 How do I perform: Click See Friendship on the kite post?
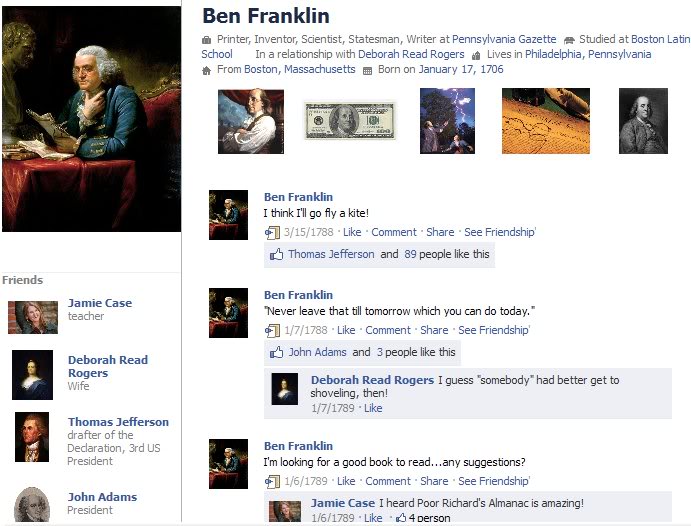(500, 232)
